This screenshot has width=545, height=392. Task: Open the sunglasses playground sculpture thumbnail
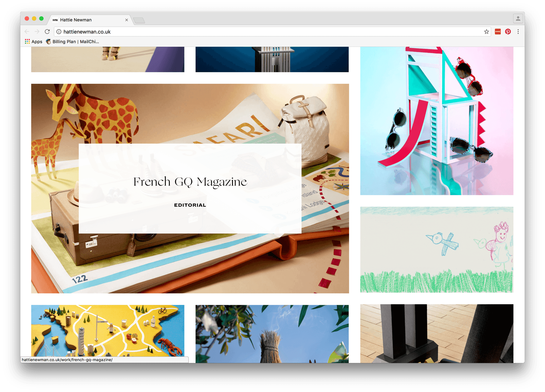[437, 121]
